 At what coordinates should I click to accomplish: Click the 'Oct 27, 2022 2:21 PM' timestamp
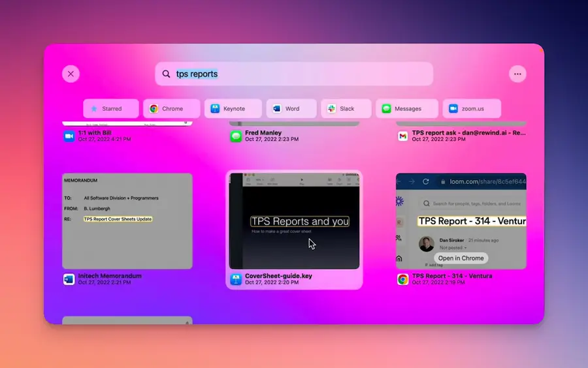pyautogui.click(x=105, y=283)
